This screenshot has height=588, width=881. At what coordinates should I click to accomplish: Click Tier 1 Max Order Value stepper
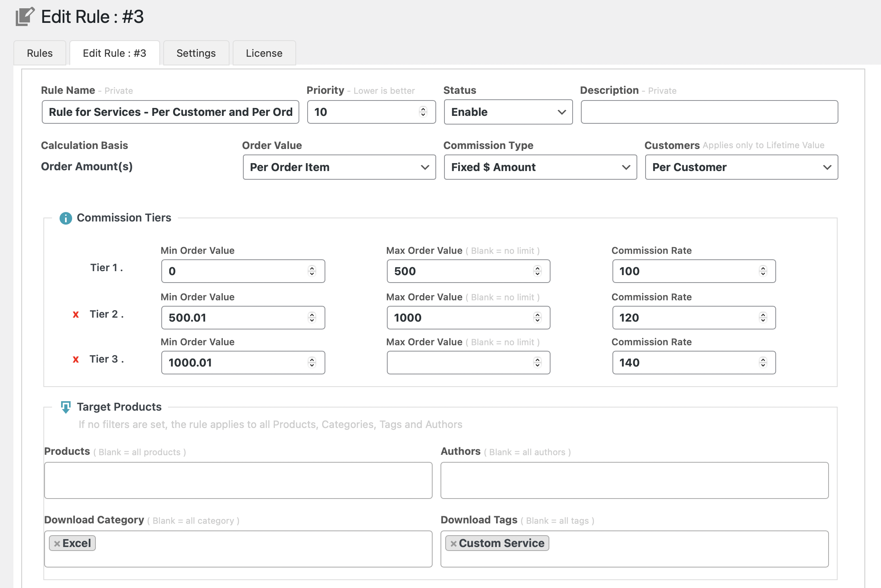tap(538, 271)
